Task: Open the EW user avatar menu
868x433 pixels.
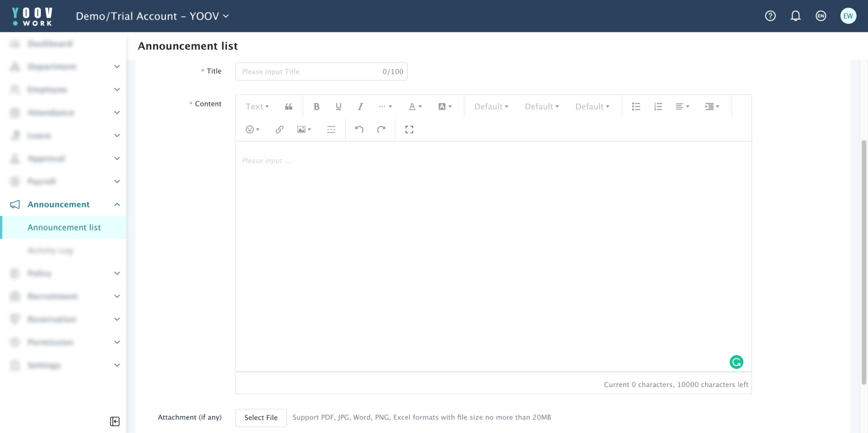Action: tap(848, 16)
